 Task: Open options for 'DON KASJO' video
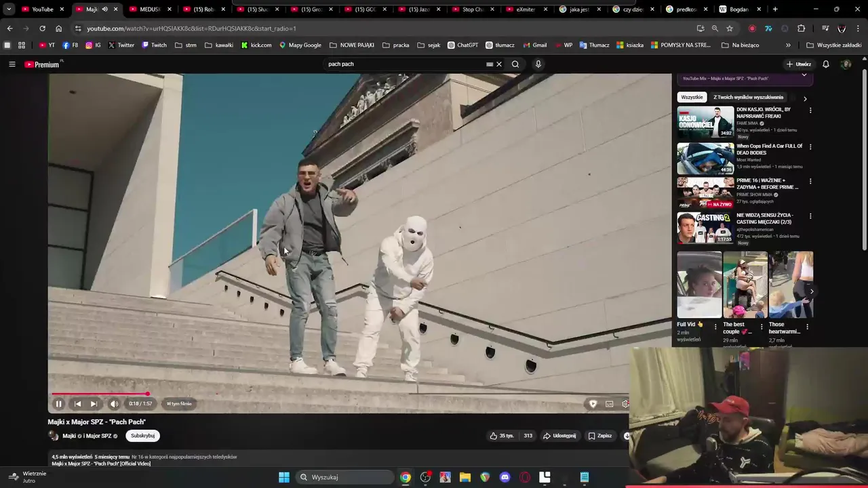(810, 110)
